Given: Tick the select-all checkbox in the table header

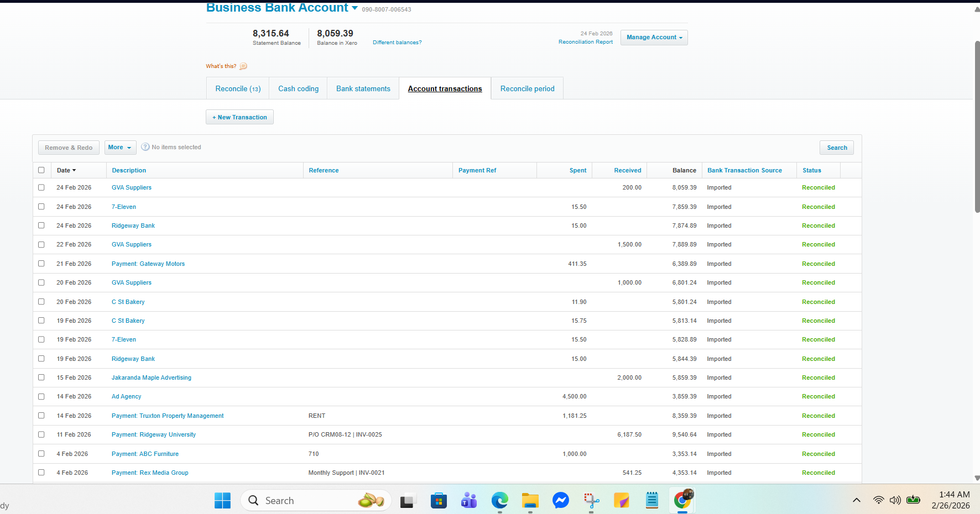Looking at the screenshot, I should pyautogui.click(x=41, y=170).
